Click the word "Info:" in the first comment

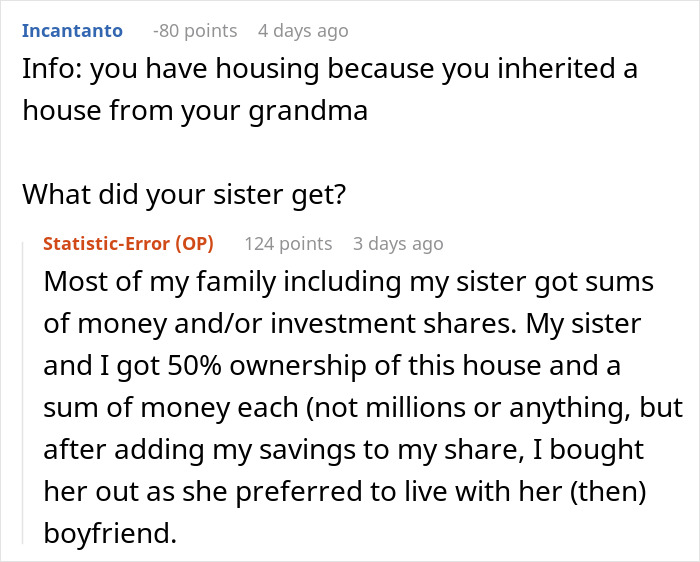pos(50,70)
